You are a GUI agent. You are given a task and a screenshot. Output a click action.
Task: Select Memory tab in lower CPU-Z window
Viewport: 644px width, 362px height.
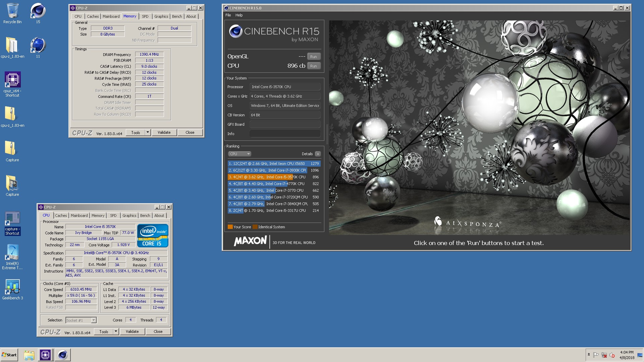[98, 216]
